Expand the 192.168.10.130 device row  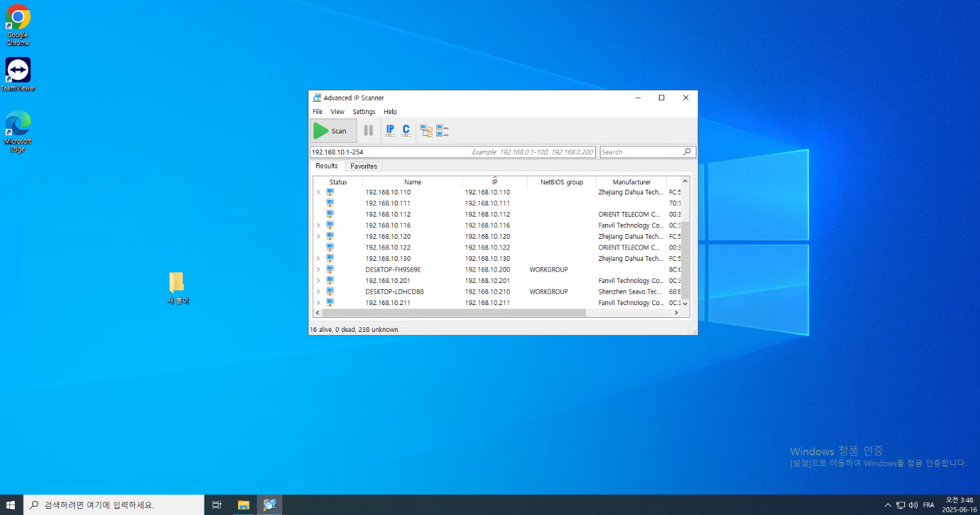[318, 259]
